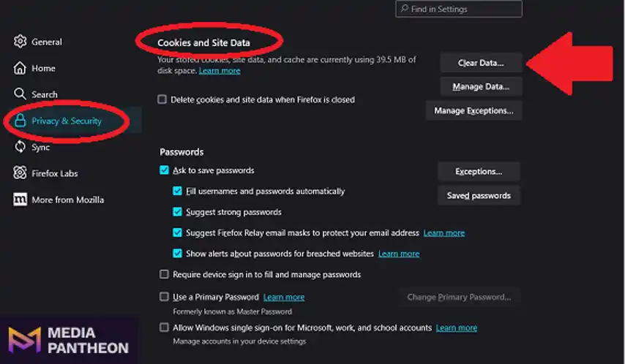Click Manage Exceptions button
The image size is (625, 364).
(x=474, y=110)
